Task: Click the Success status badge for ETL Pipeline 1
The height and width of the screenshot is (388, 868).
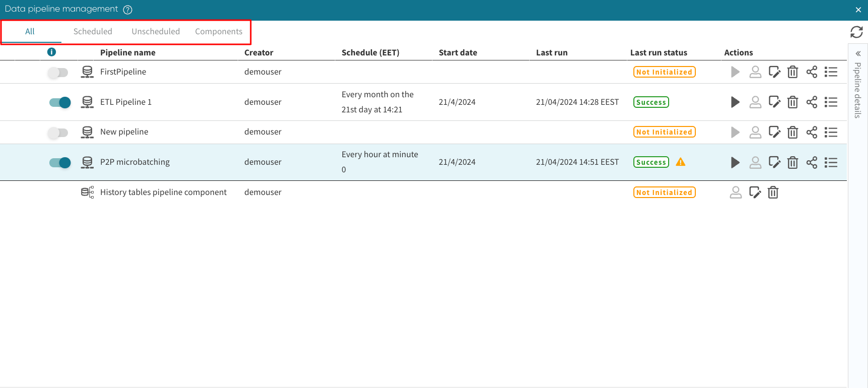Action: [x=651, y=102]
